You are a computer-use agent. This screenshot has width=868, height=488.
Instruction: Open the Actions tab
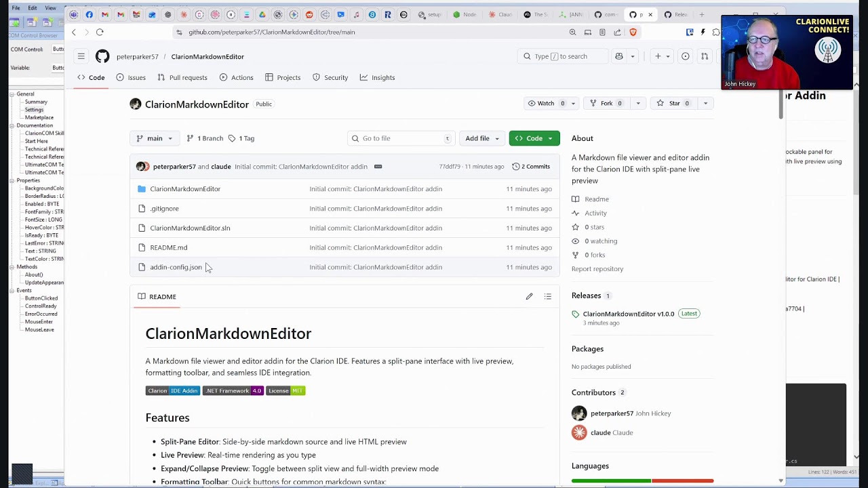237,77
